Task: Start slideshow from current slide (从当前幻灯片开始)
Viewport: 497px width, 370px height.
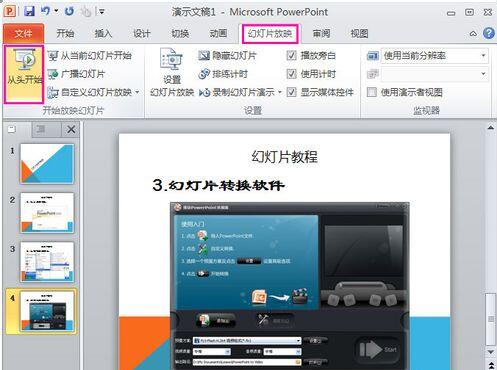Action: [89, 55]
